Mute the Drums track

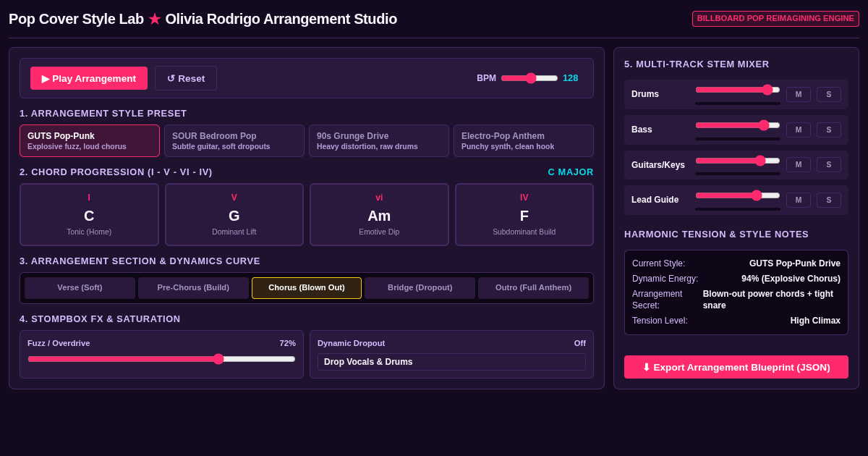click(x=799, y=94)
